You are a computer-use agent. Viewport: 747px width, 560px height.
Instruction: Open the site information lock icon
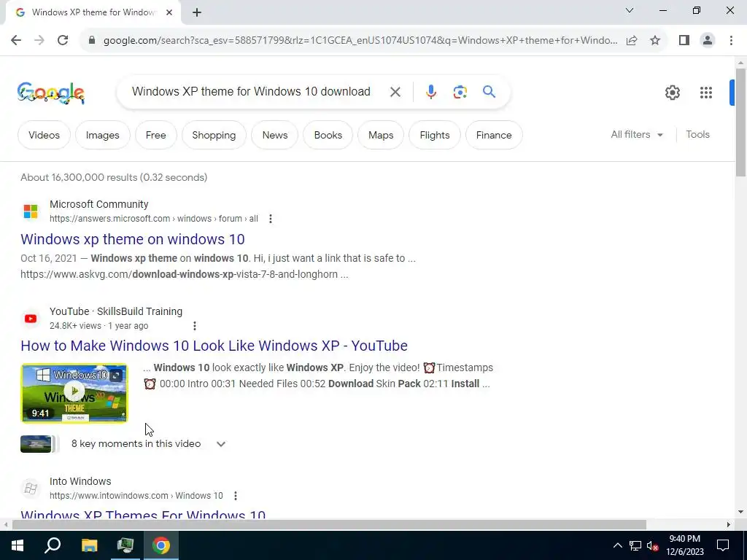point(92,40)
